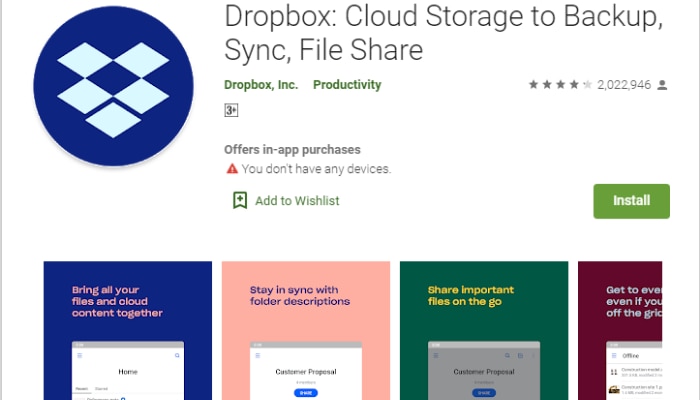Click the green Install button
Viewport: 700px width, 400px height.
[631, 201]
